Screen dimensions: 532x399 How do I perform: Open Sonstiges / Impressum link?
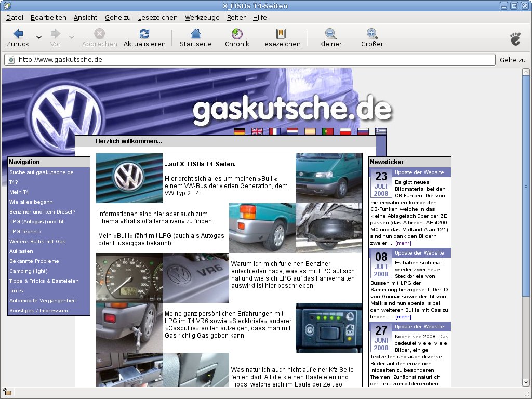click(38, 310)
